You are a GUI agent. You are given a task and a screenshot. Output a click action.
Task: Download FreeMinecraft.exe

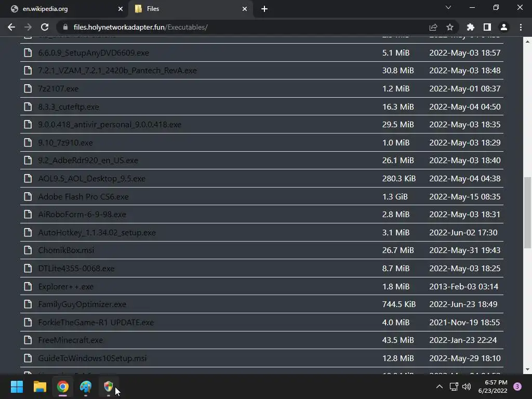[70, 340]
